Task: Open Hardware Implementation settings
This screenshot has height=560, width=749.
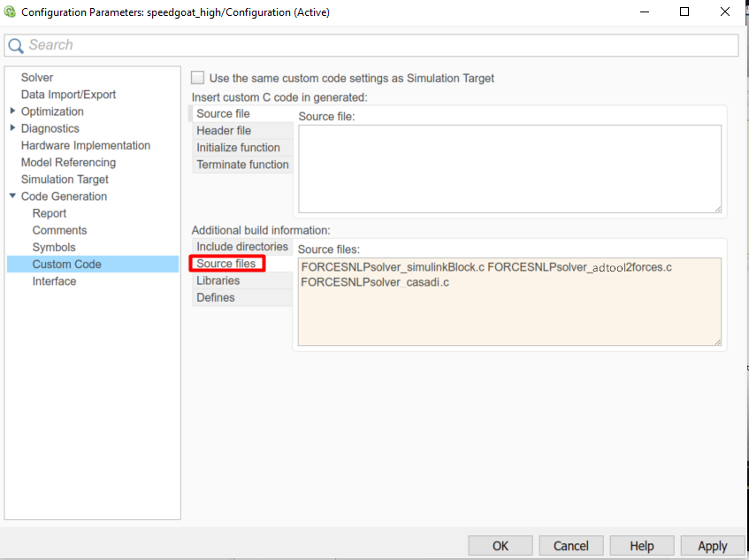Action: [x=85, y=145]
